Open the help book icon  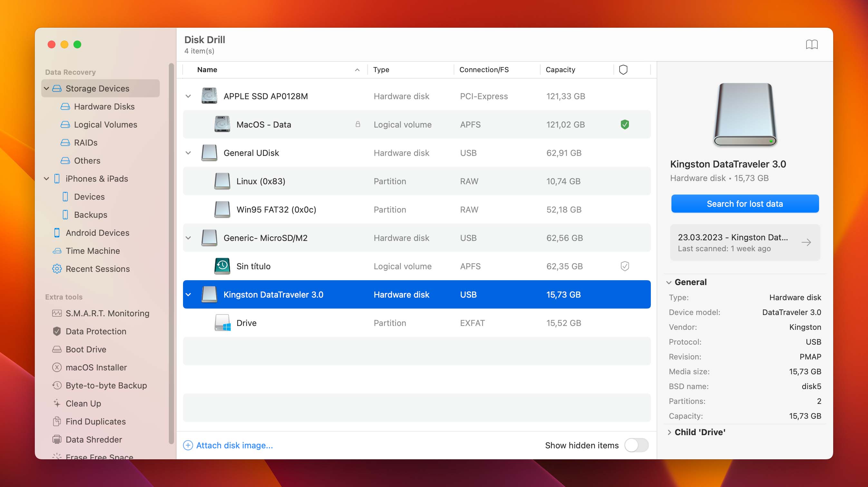click(811, 44)
